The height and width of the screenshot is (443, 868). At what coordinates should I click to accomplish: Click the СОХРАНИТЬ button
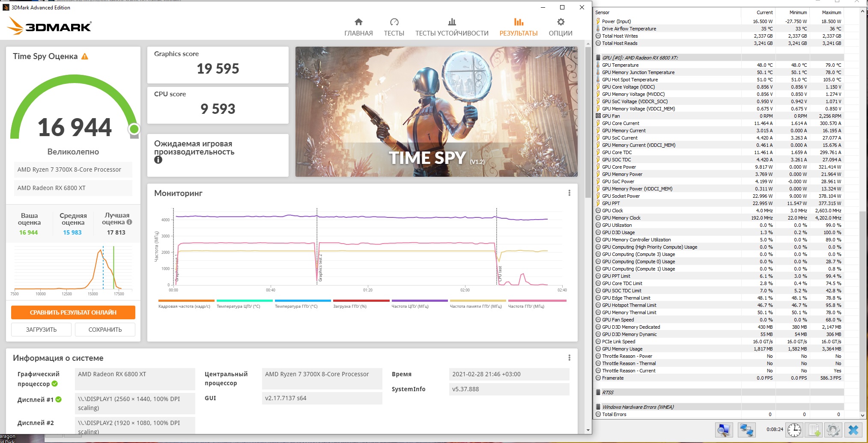(105, 330)
